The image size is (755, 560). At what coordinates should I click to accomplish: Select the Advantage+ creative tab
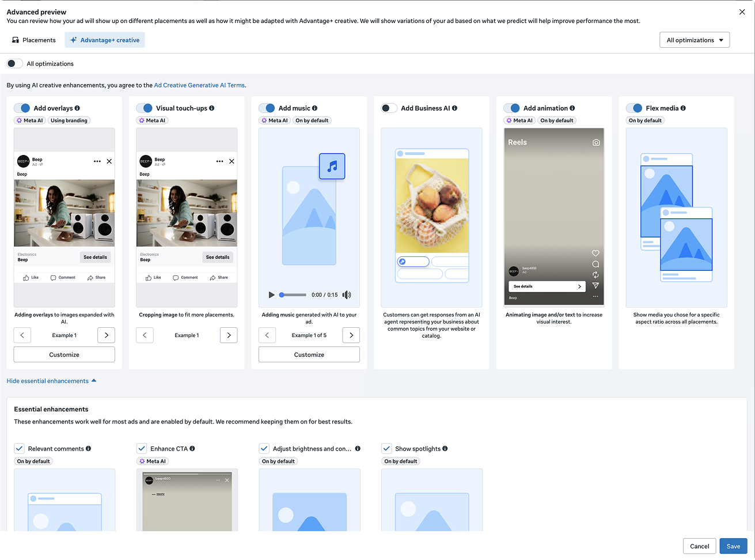tap(105, 40)
